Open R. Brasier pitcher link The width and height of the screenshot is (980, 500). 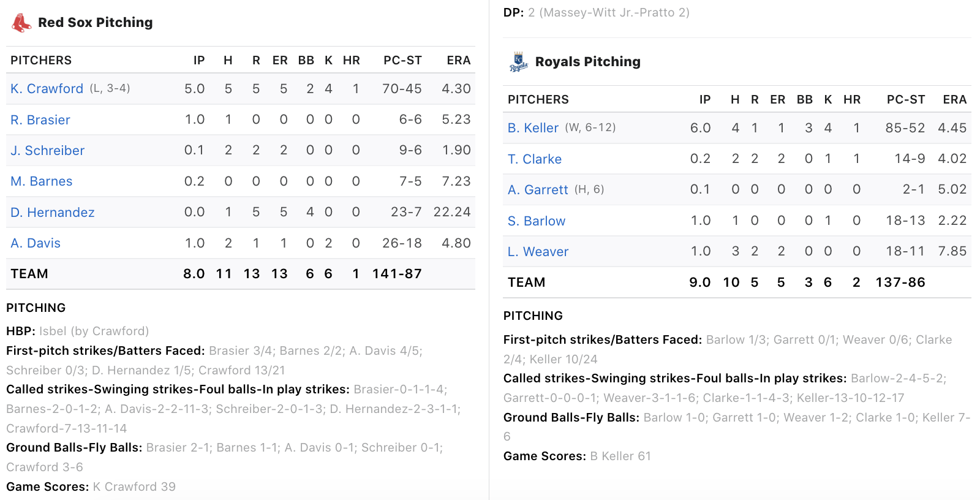tap(40, 120)
